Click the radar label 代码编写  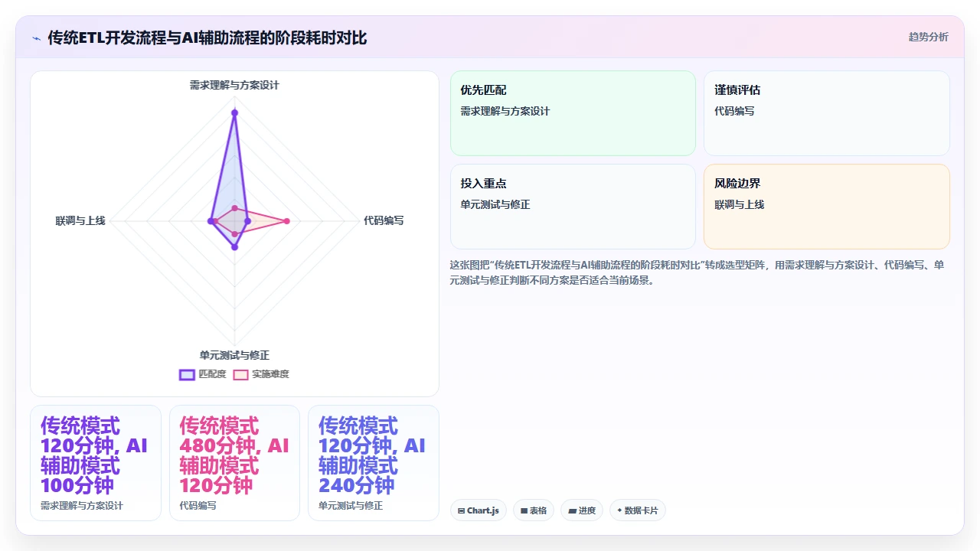(384, 220)
